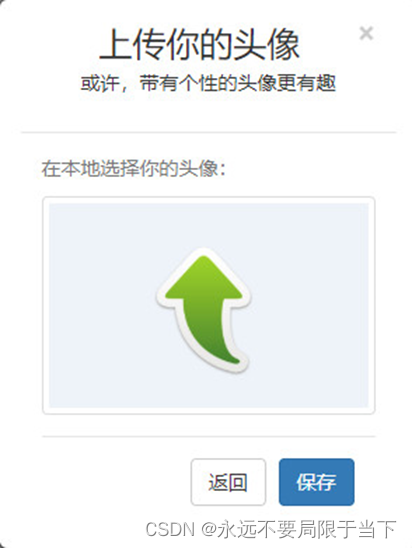Viewport: 412px width, 548px height.
Task: Close the avatar upload dialog
Action: pyautogui.click(x=366, y=33)
